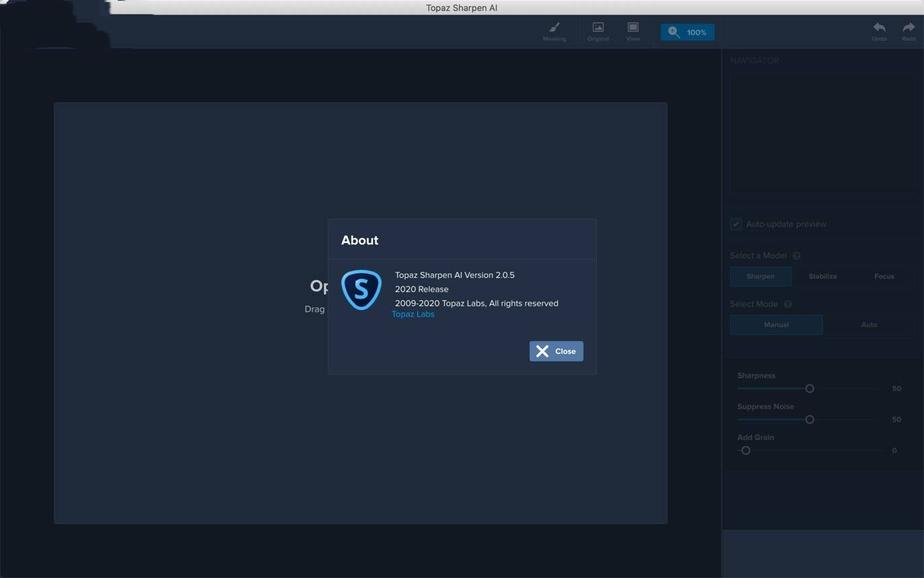924x578 pixels.
Task: Select the Masking brush tool
Action: (555, 32)
